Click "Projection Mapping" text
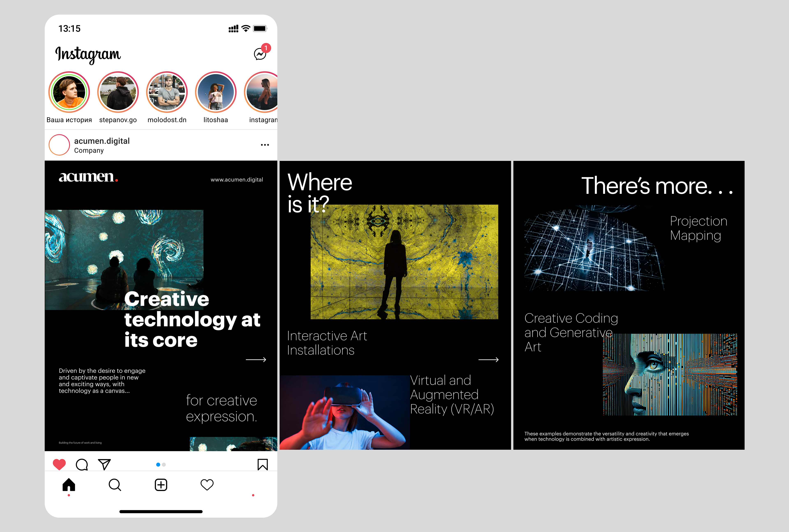The width and height of the screenshot is (789, 532). (699, 228)
